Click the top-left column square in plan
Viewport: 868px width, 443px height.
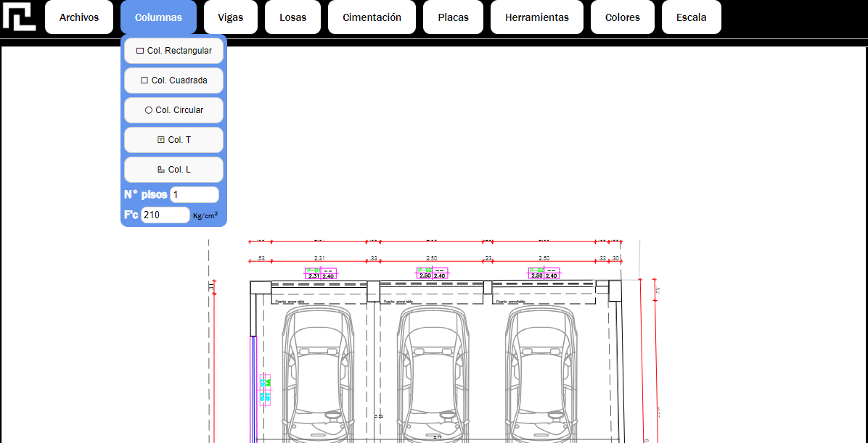261,287
